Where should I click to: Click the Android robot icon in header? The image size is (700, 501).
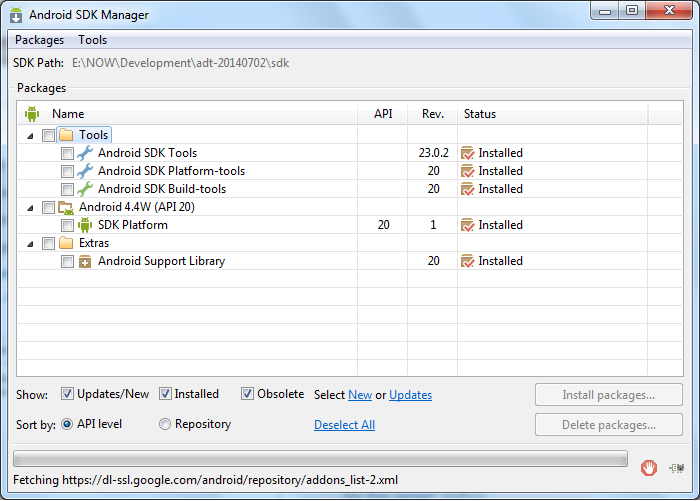coord(31,114)
